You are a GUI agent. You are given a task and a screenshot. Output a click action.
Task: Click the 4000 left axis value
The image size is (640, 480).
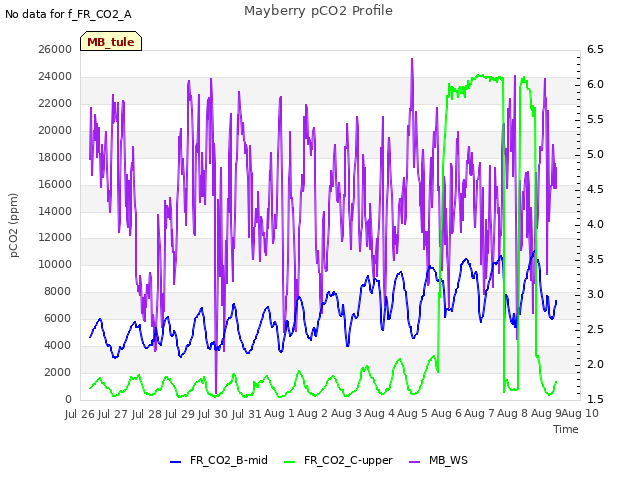tap(58, 345)
